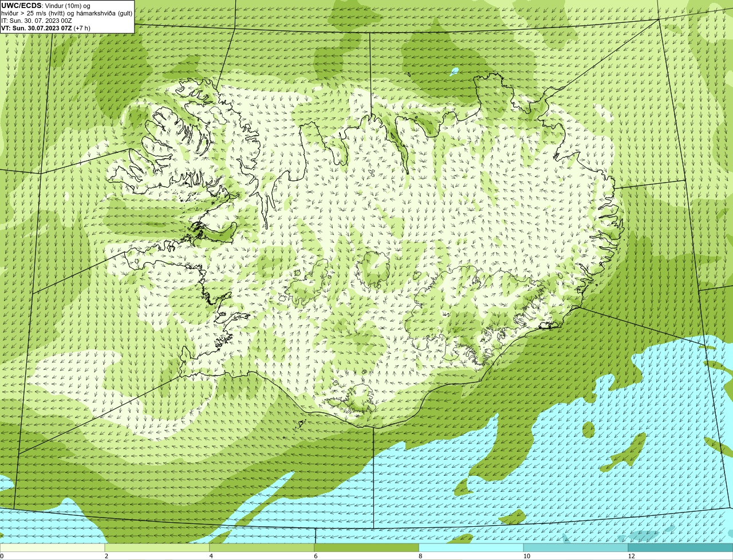733x560 pixels.
Task: Click the scale label "6"
Action: pyautogui.click(x=316, y=556)
